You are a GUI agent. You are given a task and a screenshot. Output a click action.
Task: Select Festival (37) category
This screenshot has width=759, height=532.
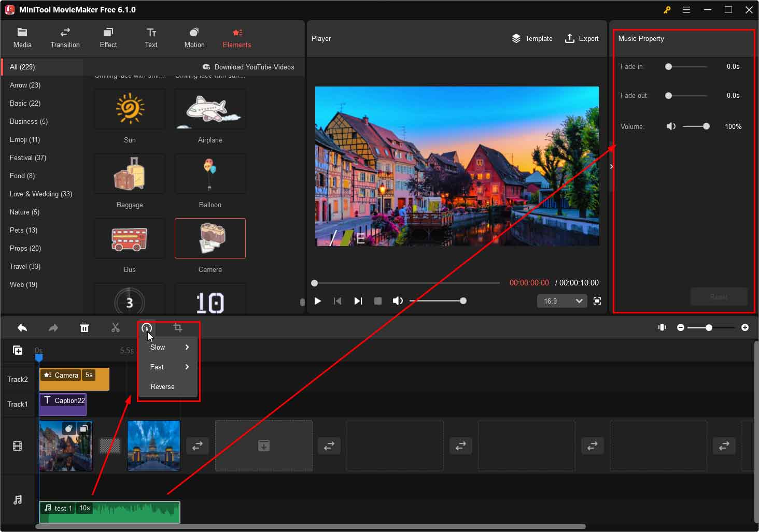[41, 157]
